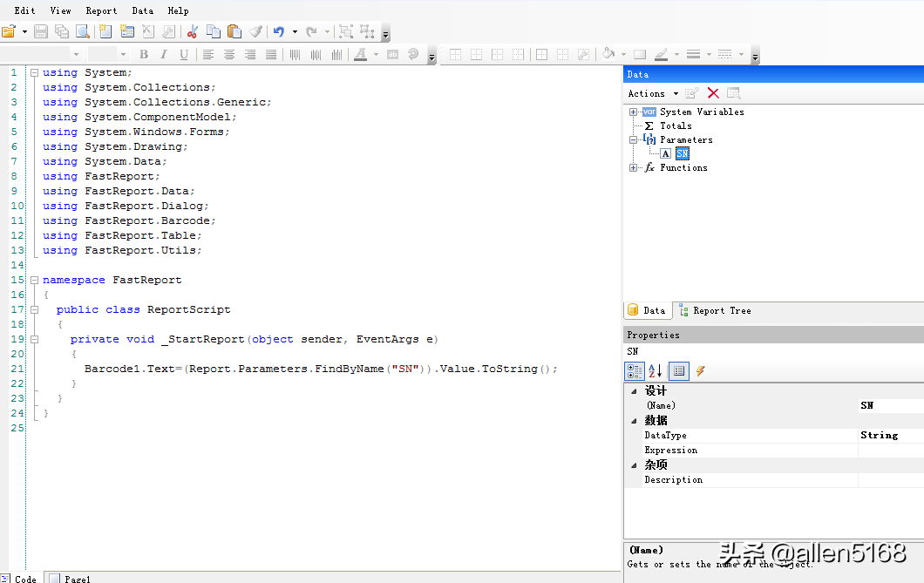Paste from clipboard icon
The width and height of the screenshot is (924, 583).
[234, 31]
